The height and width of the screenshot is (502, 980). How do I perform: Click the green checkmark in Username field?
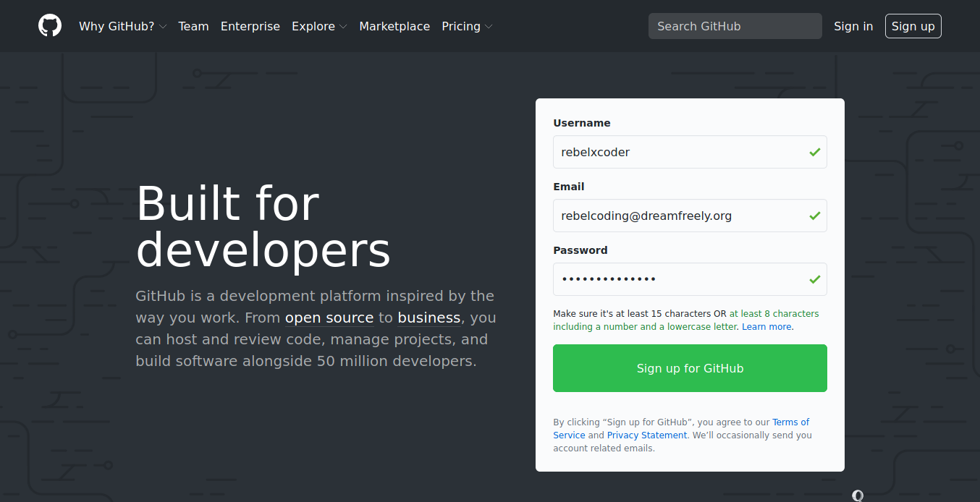tap(815, 153)
